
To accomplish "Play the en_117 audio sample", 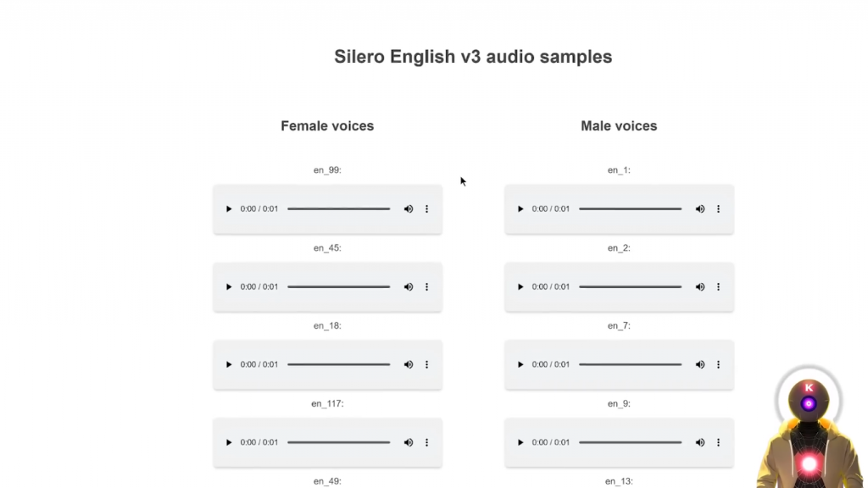I will [229, 443].
